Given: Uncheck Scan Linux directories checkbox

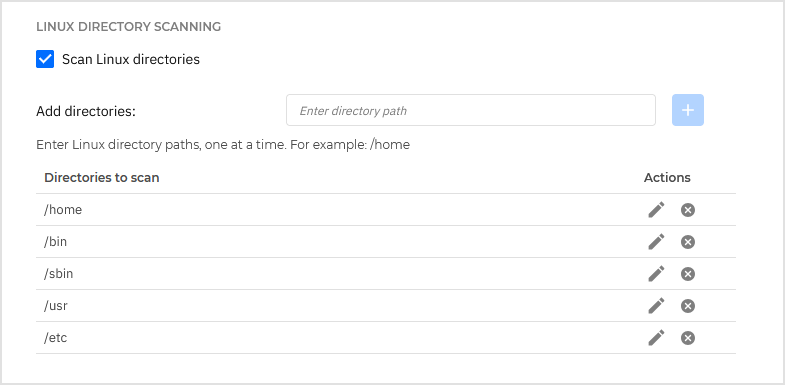Looking at the screenshot, I should pos(45,59).
